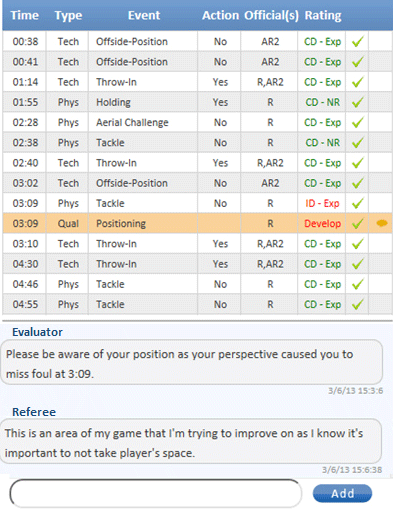Screen dimensions: 393x513
Task: Click the empty comment input field
Action: (156, 494)
